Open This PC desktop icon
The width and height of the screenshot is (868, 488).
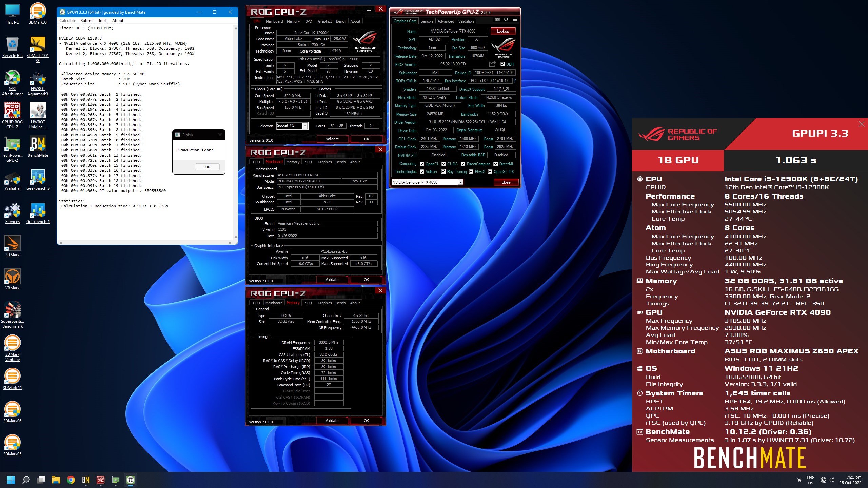point(12,14)
